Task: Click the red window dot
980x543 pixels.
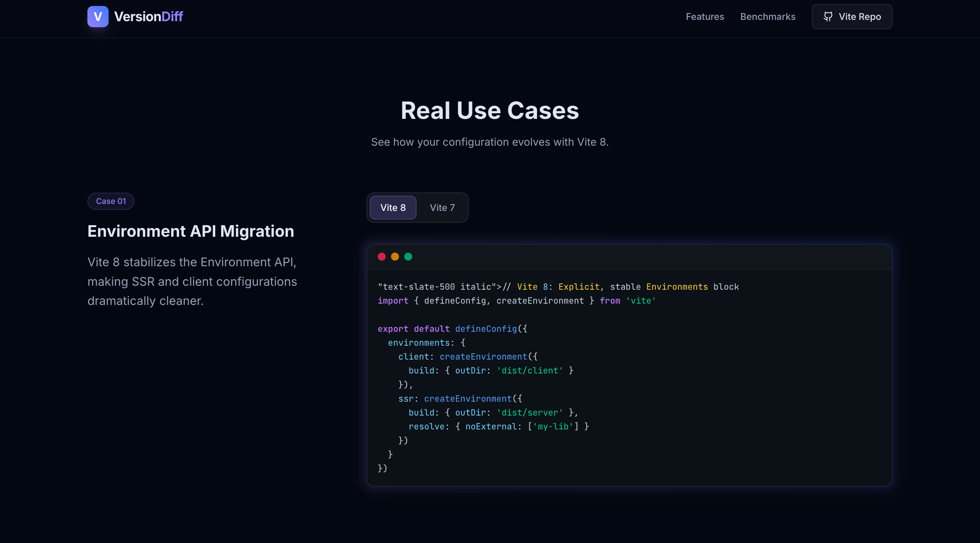Action: [x=382, y=257]
